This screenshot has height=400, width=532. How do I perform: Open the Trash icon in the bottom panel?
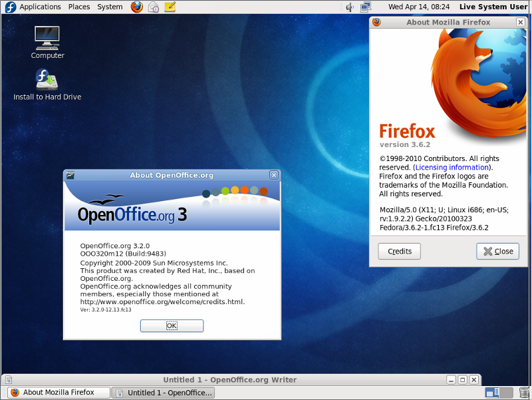(x=524, y=393)
